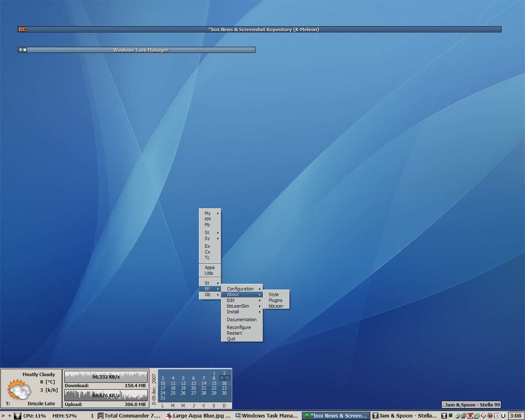Click the '+' symbol on the taskbar
Screen dimensions: 525x420
pos(10,415)
